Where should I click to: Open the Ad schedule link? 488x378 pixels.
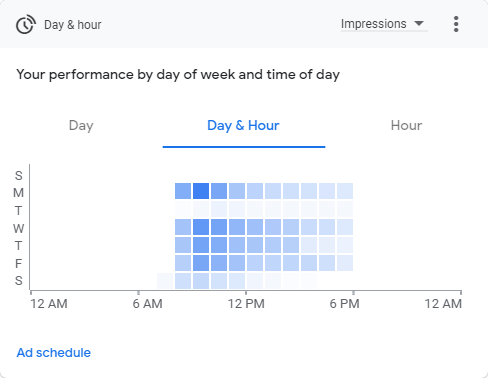coord(54,353)
